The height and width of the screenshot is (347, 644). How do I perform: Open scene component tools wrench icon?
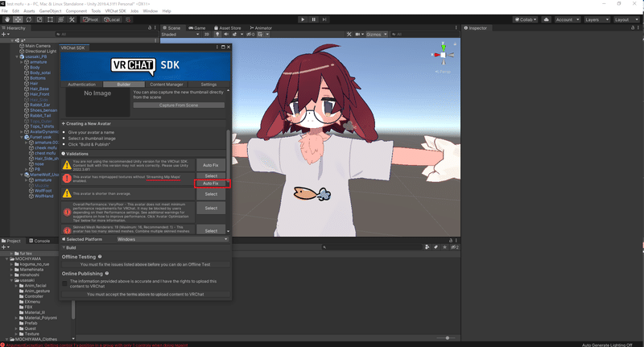coord(349,34)
